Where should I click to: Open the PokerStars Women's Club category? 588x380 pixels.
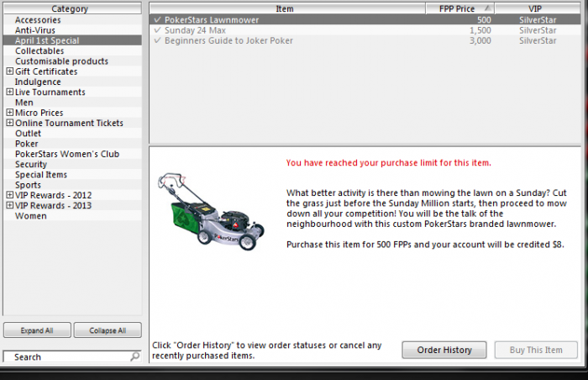(67, 154)
